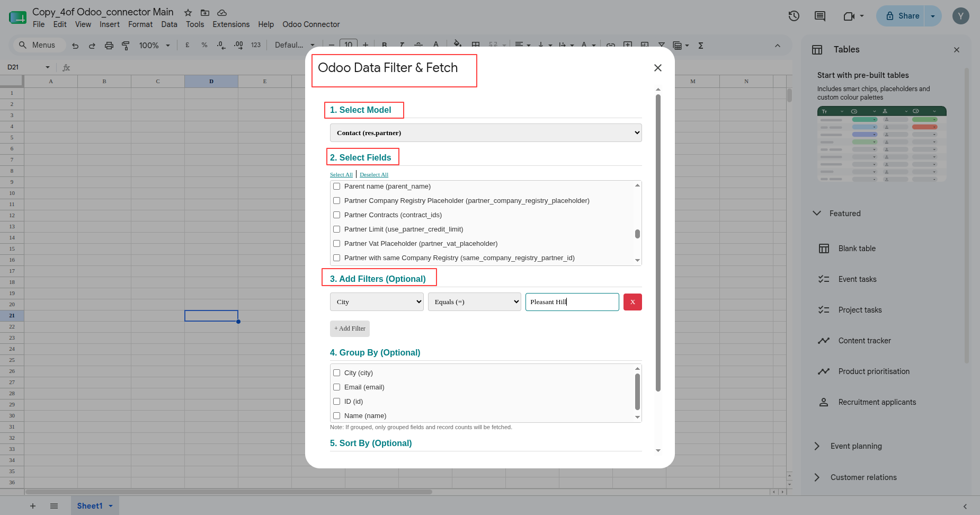
Task: Check City (city) group by option
Action: coord(336,373)
